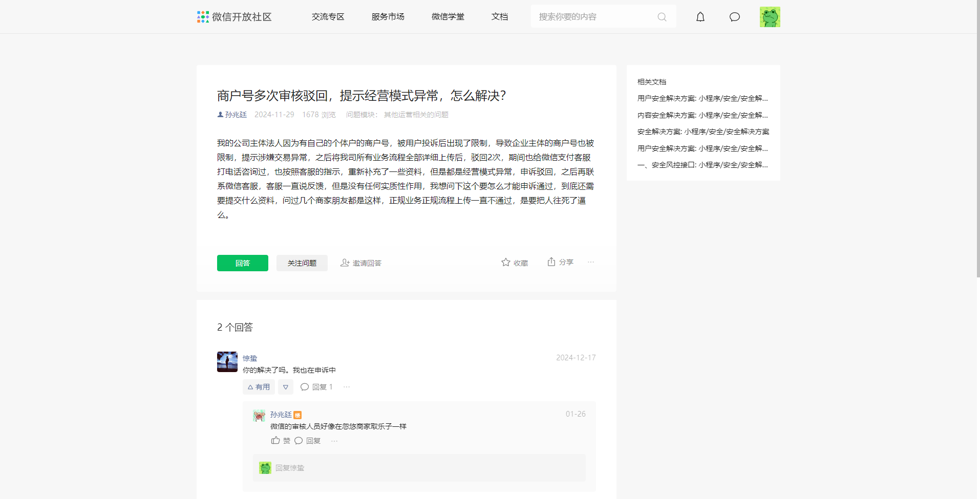Click the 回复惊蛰 reply input box

click(419, 468)
